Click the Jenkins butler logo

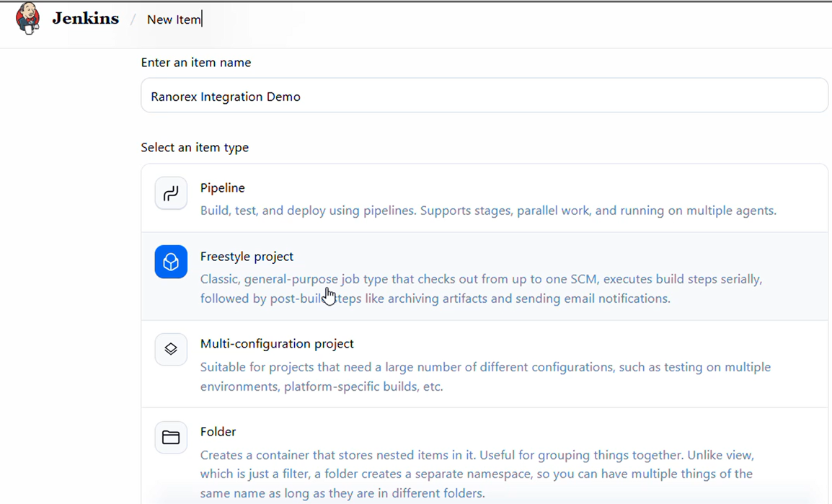pos(27,18)
